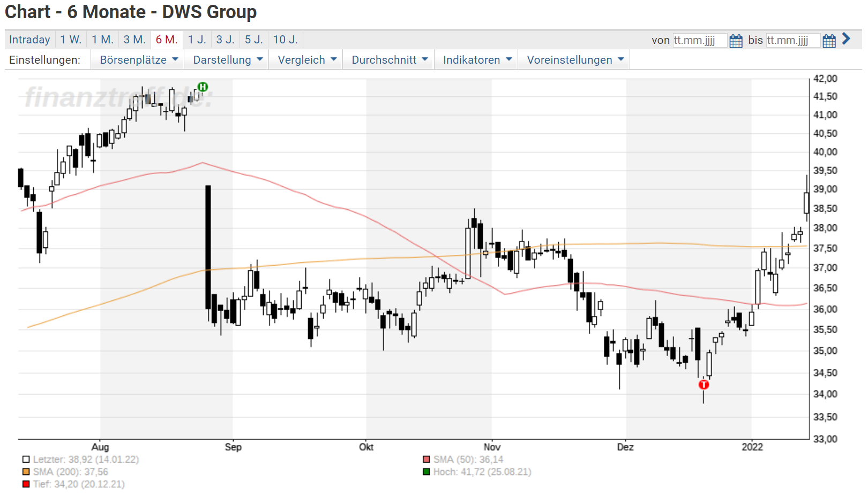Screen dimensions: 868x498
Task: Click the 'Tief: 34,20 (20.12.21)' legend text
Action: (x=79, y=484)
